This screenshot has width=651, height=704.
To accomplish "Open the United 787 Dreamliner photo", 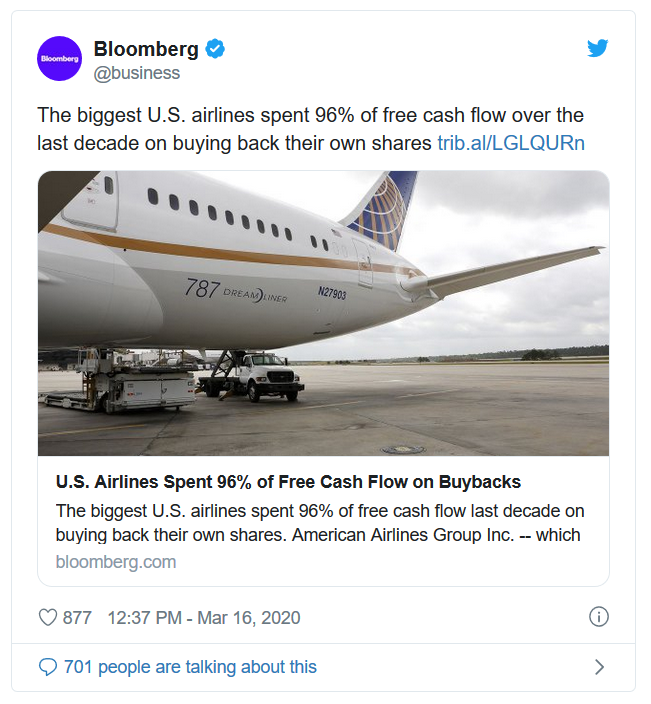I will [323, 313].
